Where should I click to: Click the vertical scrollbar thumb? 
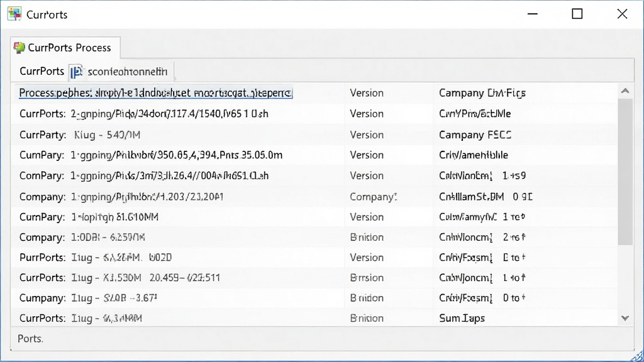(x=625, y=172)
